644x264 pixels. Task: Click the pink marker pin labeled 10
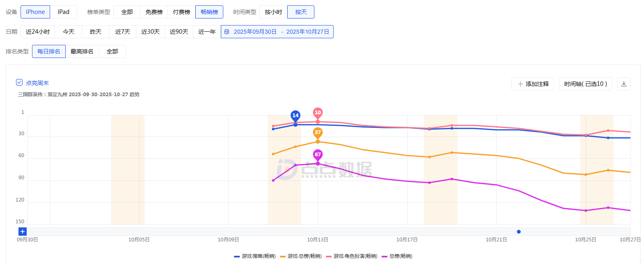318,112
